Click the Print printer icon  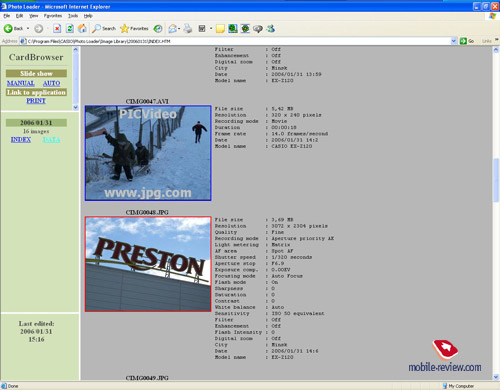[188, 29]
